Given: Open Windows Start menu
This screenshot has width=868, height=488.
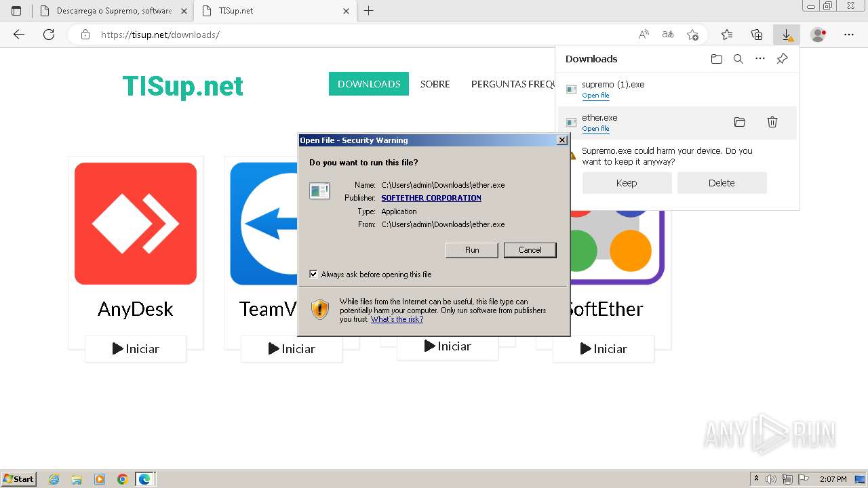Looking at the screenshot, I should [x=19, y=479].
